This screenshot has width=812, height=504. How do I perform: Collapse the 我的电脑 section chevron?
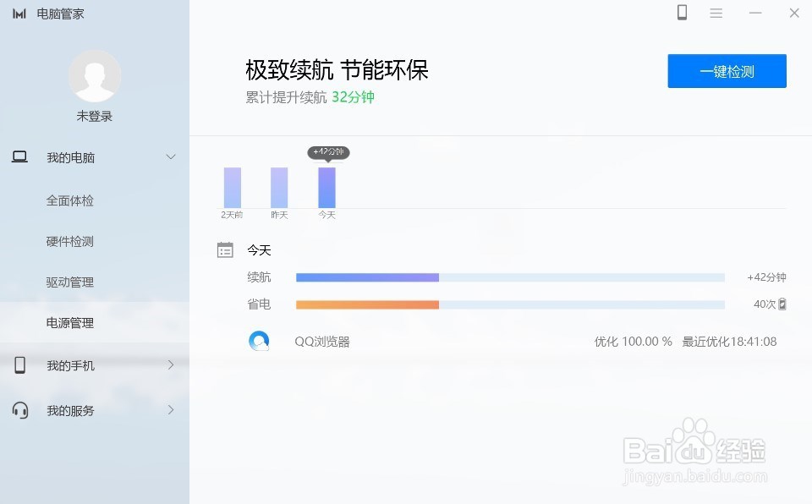pos(170,156)
